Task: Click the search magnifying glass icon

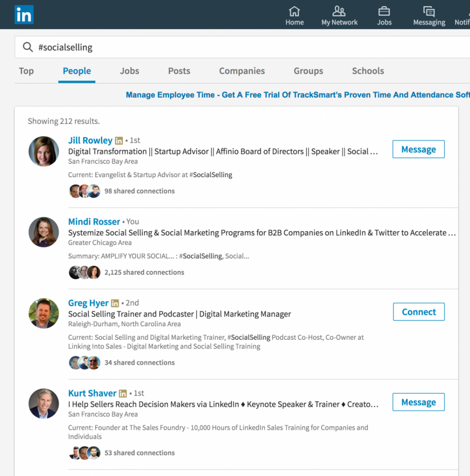Action: [x=27, y=47]
